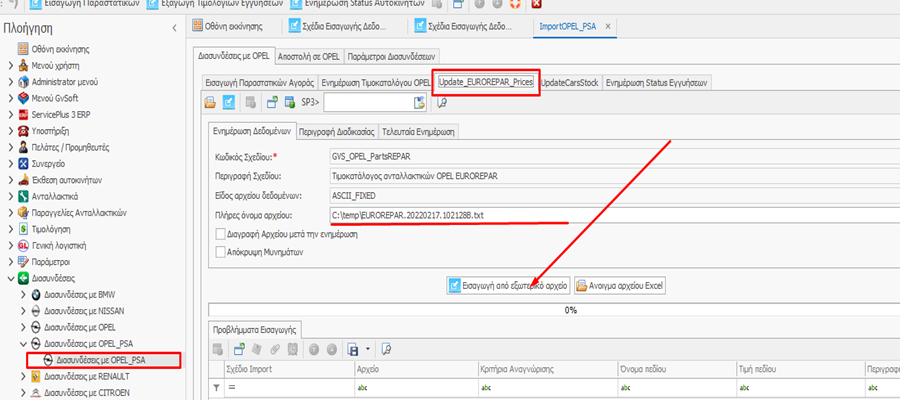This screenshot has width=900, height=400.
Task: Enable Διαγραφή Αρχείου μετά την ενημέρωση checkbox
Action: (221, 234)
